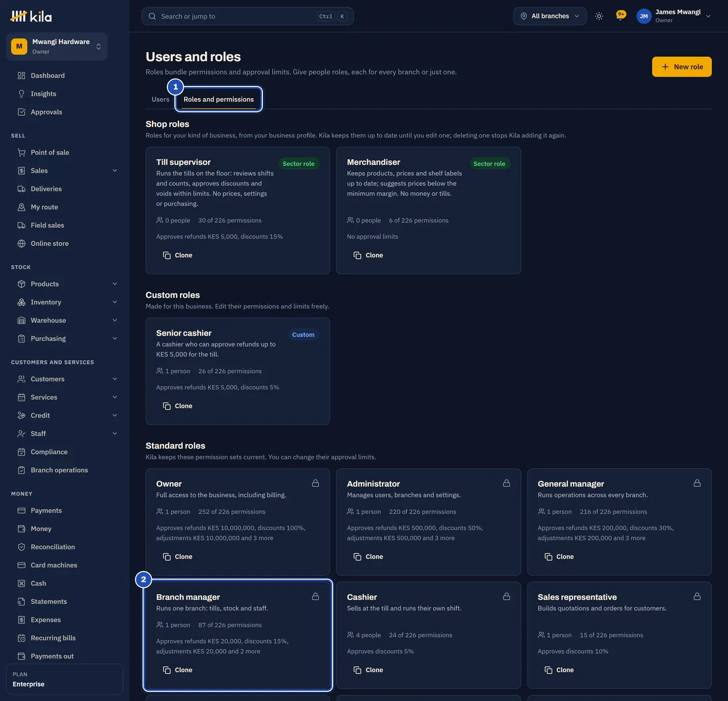Open Deliveries truck icon
This screenshot has height=701, width=728.
(21, 189)
